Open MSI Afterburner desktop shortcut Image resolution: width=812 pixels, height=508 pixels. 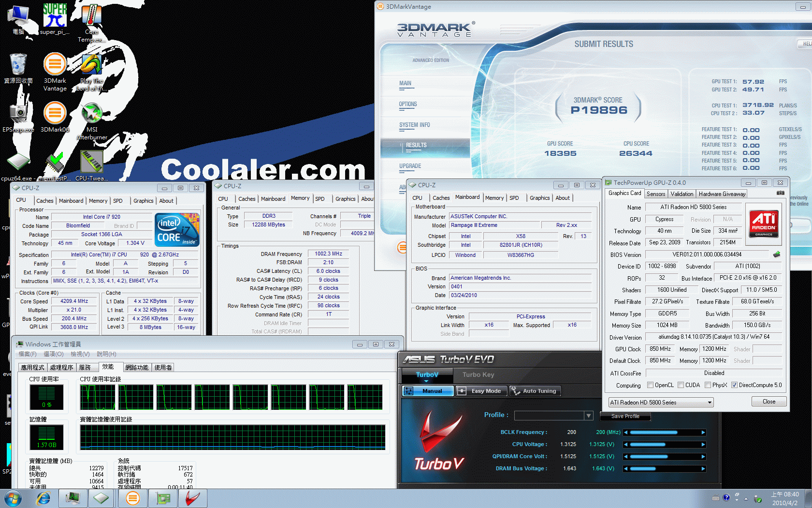tap(91, 121)
